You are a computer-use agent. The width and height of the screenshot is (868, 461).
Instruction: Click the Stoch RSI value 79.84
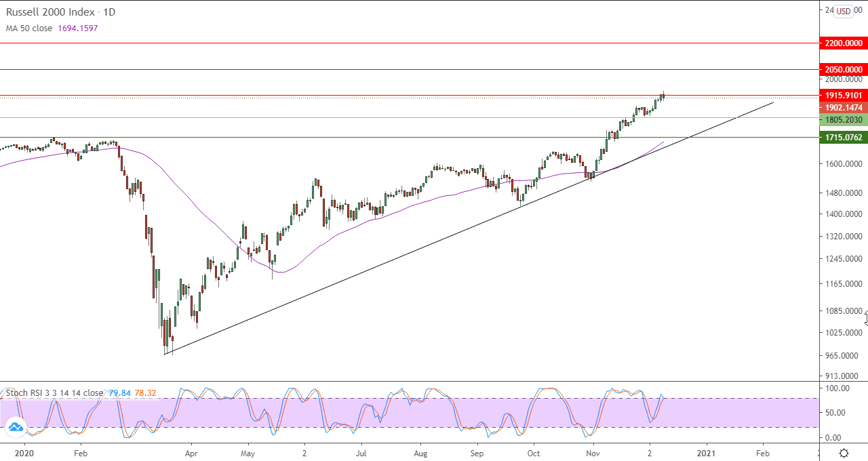click(x=119, y=393)
